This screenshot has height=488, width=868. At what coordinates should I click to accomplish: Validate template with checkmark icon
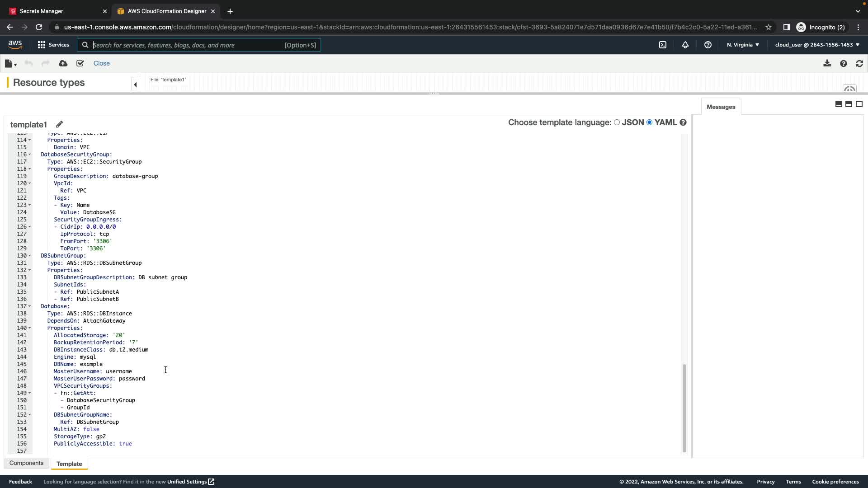(x=80, y=64)
